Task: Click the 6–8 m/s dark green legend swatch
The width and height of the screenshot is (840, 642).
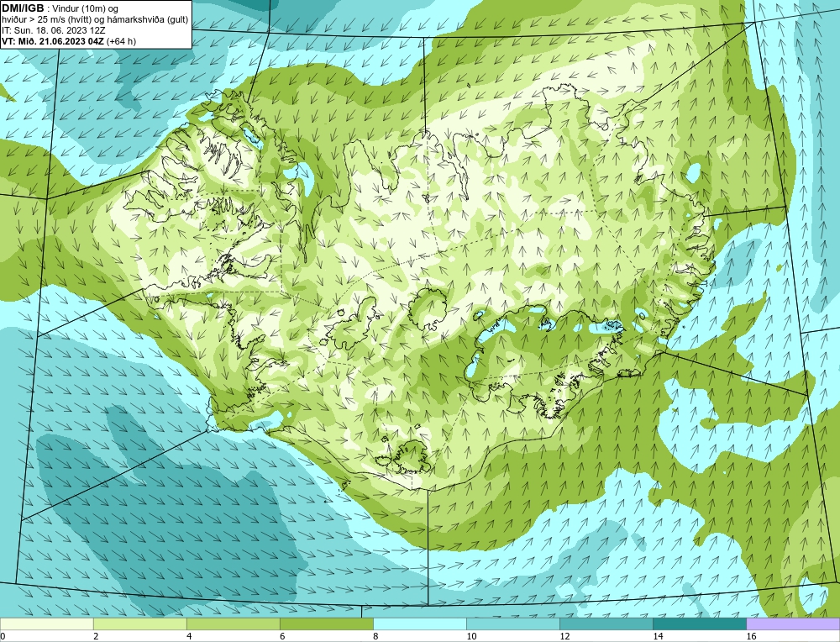Action: tap(326, 624)
